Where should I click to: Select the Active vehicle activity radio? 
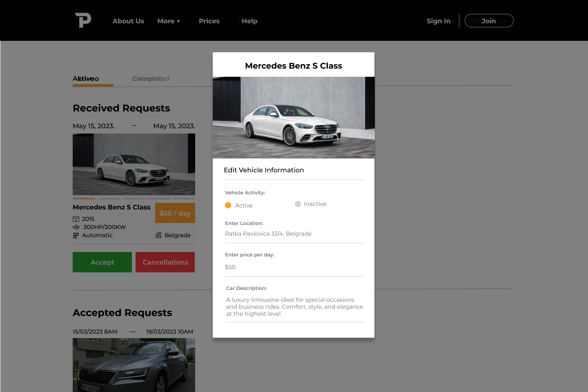click(x=228, y=205)
